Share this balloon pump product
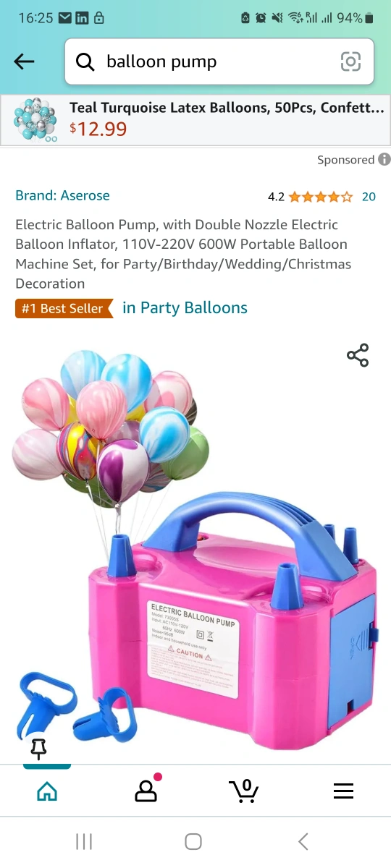 click(358, 355)
